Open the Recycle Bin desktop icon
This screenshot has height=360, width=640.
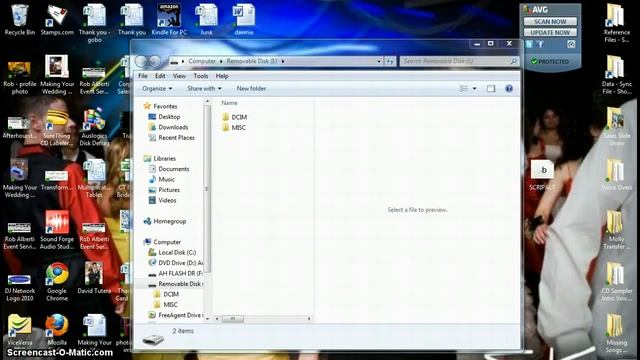tap(19, 20)
